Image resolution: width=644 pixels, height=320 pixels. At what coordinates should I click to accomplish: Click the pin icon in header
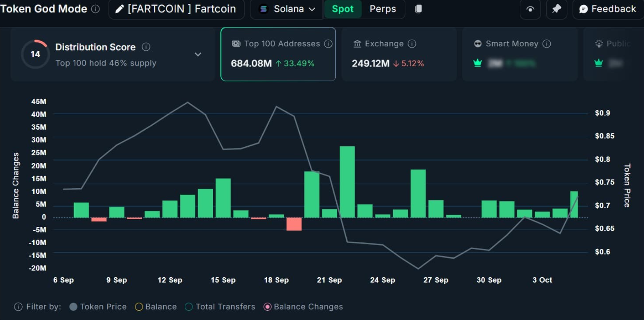[556, 9]
